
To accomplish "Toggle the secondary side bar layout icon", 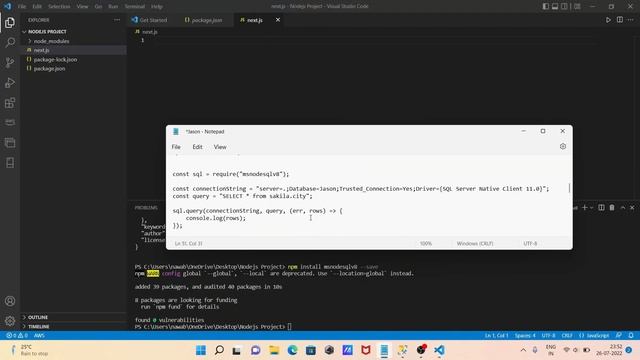I will click(x=564, y=6).
